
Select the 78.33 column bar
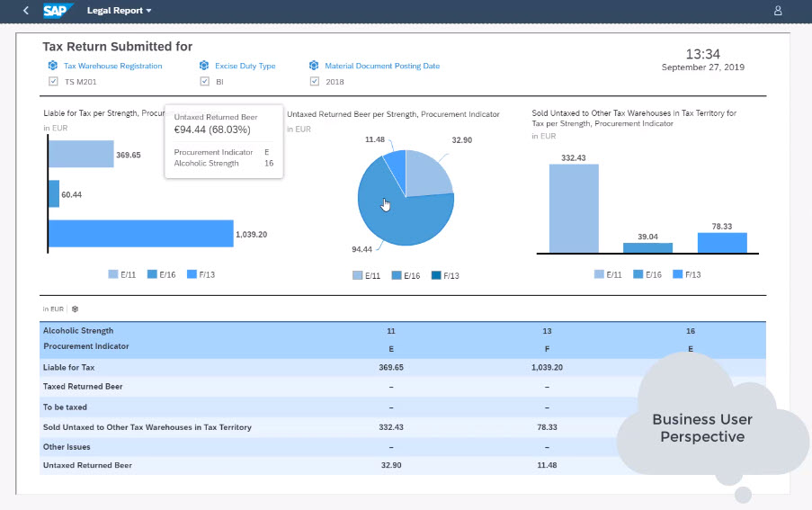722,243
